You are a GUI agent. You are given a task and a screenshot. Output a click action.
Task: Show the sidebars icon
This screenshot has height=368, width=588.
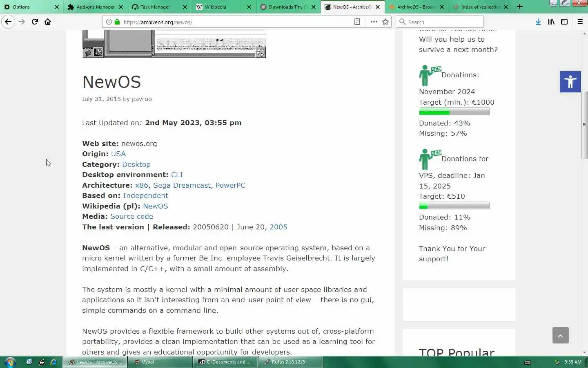(564, 22)
